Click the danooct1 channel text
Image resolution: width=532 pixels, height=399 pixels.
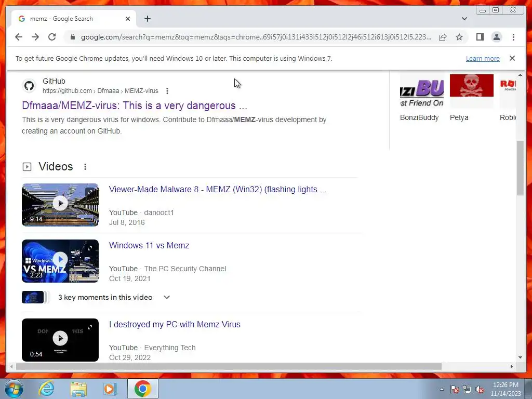click(159, 212)
